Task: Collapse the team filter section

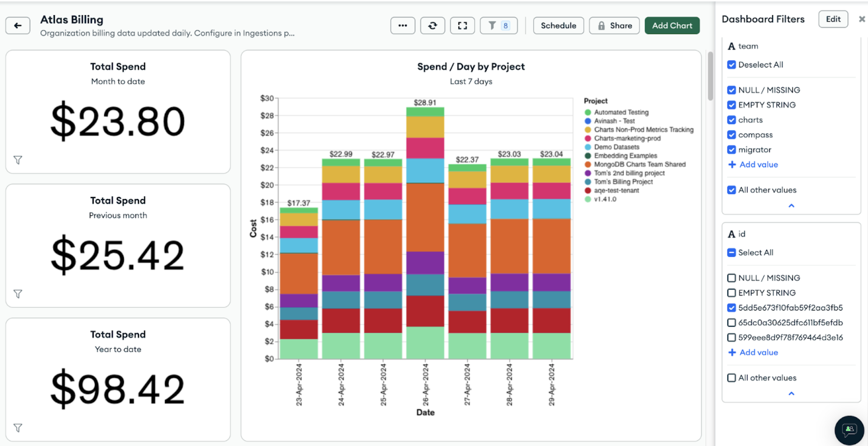Action: pyautogui.click(x=791, y=205)
